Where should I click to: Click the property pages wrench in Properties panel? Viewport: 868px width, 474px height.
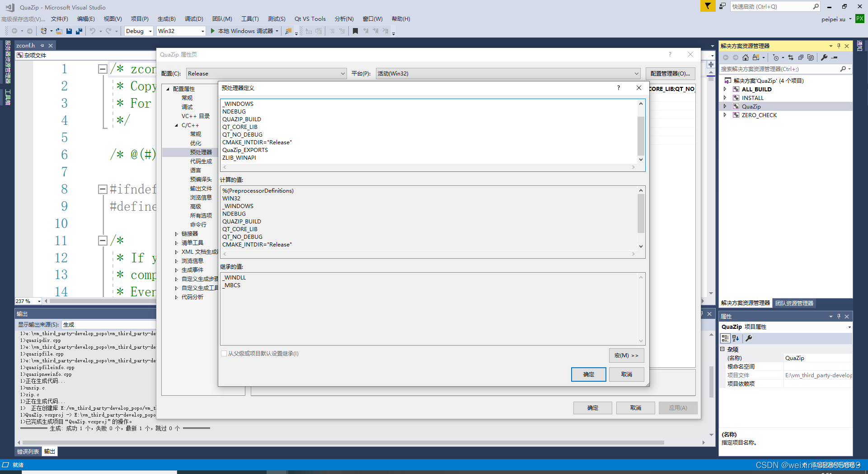749,338
